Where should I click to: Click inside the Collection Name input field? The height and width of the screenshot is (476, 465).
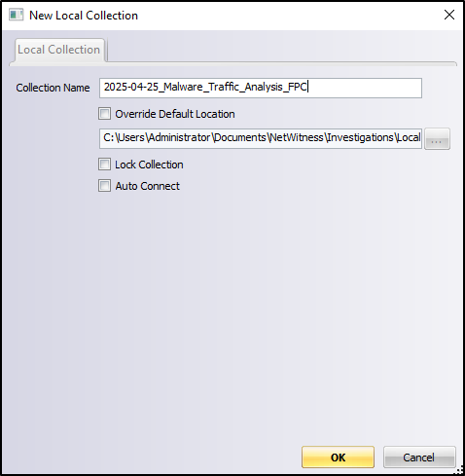click(261, 88)
